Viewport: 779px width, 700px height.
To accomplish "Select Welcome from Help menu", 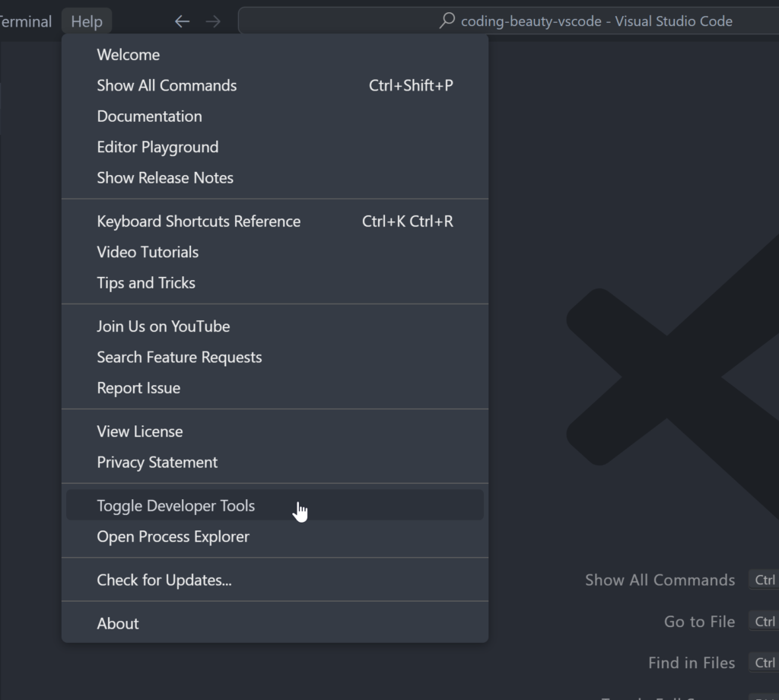I will point(128,55).
